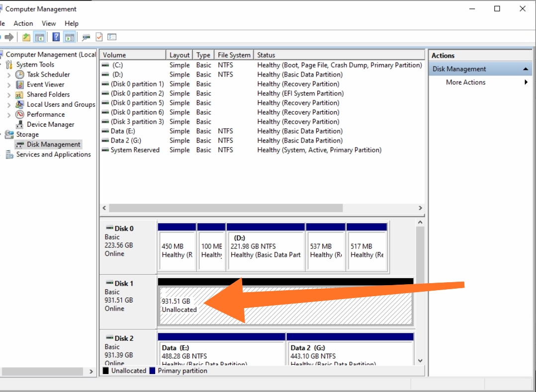Image resolution: width=536 pixels, height=392 pixels.
Task: Open Device Manager in the tree
Action: (50, 124)
